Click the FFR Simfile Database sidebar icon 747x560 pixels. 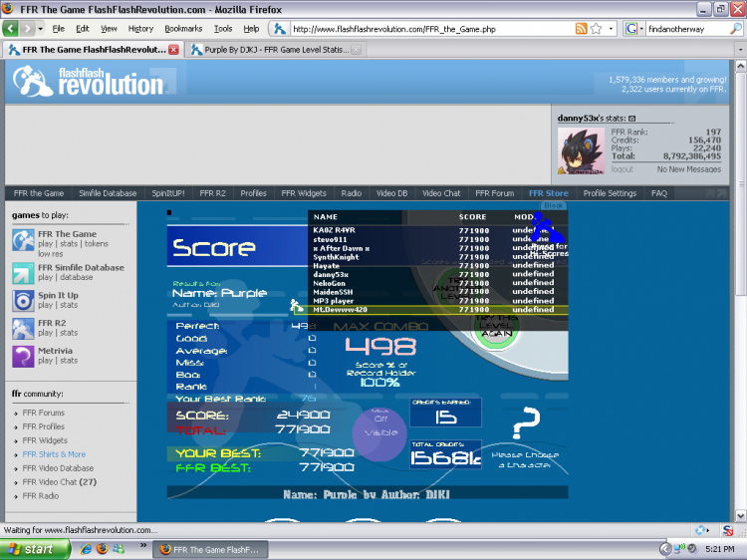pyautogui.click(x=23, y=273)
